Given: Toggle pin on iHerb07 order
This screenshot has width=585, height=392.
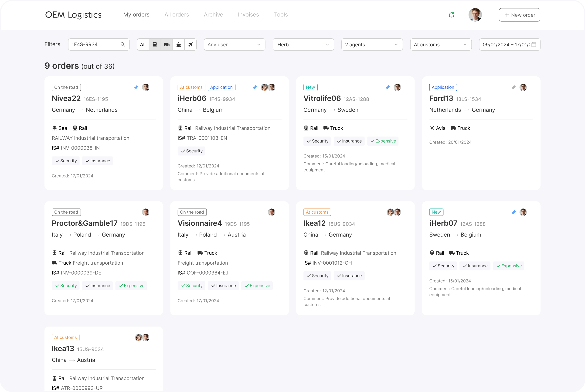Looking at the screenshot, I should [x=513, y=212].
